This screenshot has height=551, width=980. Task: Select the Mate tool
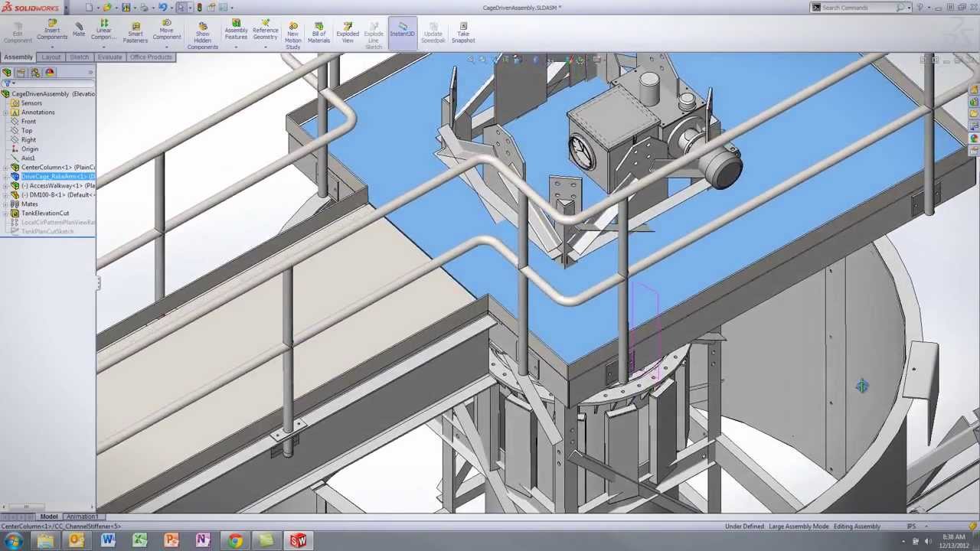[x=79, y=30]
